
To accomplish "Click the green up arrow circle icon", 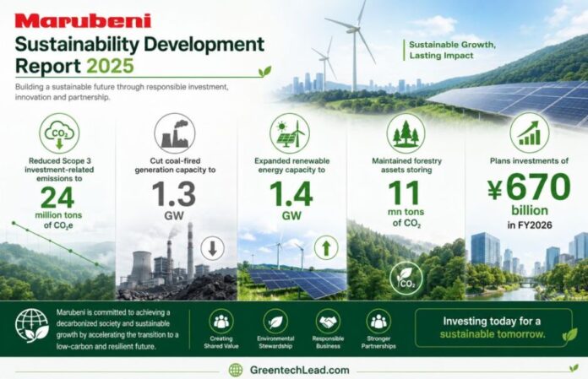I will click(x=326, y=247).
